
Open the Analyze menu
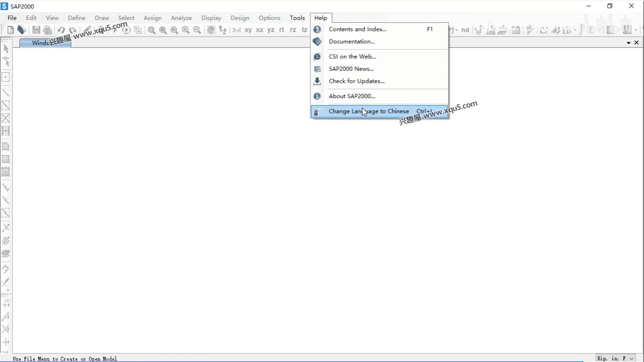coord(181,18)
